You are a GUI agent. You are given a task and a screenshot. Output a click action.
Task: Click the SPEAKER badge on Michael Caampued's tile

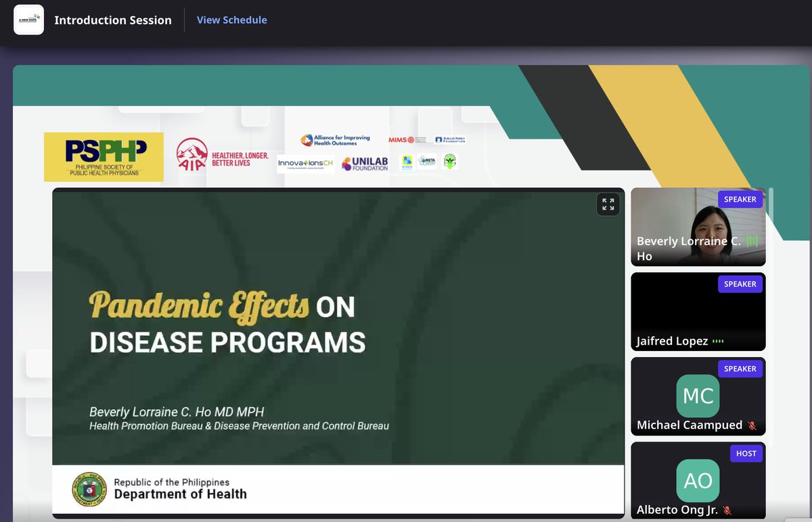pos(740,369)
